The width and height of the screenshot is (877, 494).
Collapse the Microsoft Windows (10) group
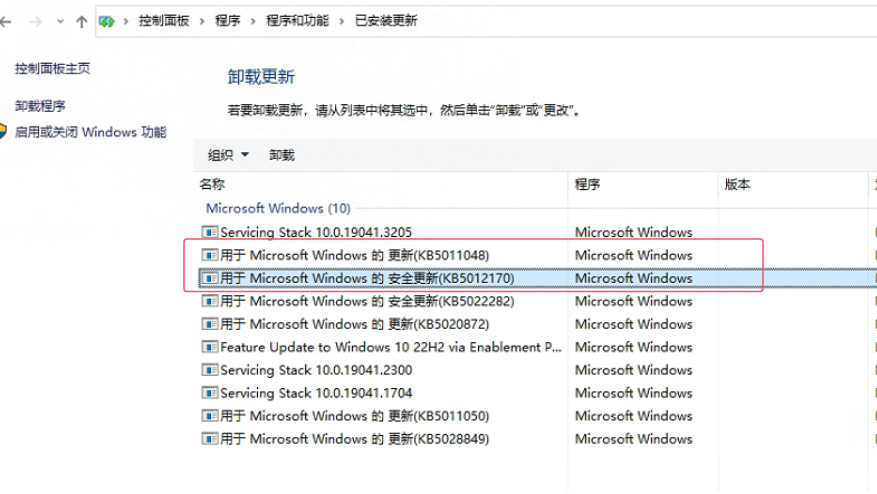click(x=278, y=208)
